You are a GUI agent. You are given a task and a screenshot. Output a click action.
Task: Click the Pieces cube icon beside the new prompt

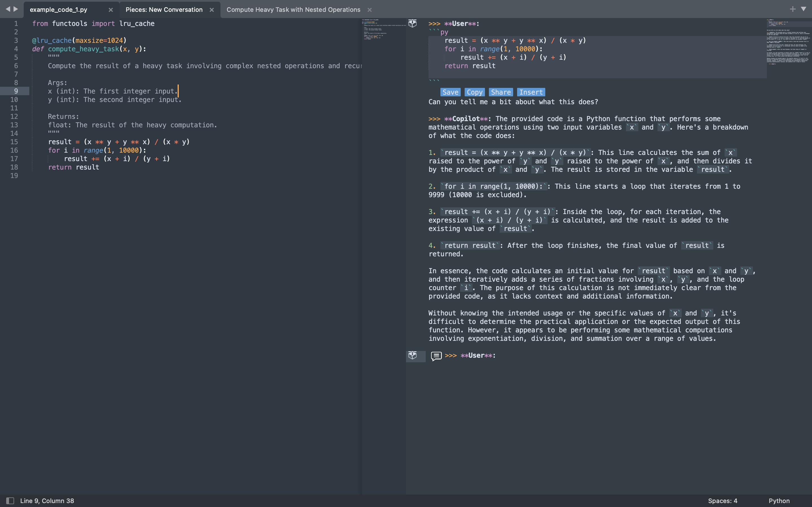pos(412,355)
